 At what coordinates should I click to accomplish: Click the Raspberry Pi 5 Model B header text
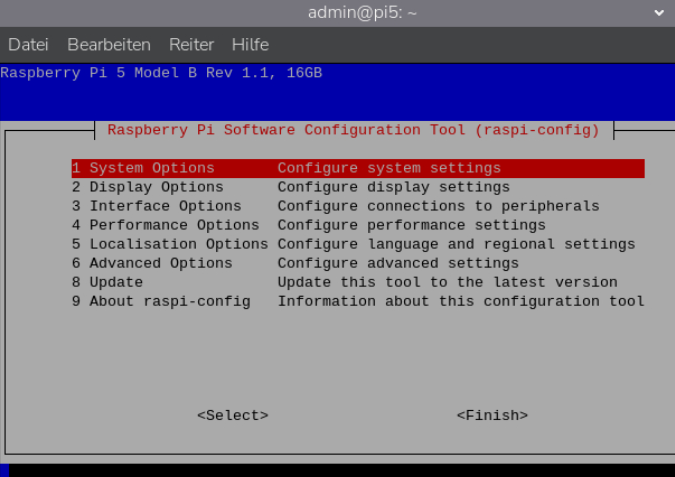(161, 73)
